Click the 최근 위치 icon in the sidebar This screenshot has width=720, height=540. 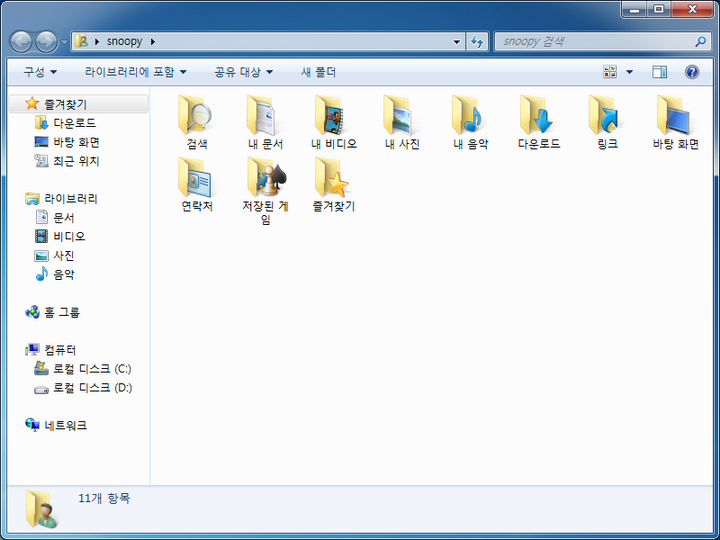(x=41, y=161)
